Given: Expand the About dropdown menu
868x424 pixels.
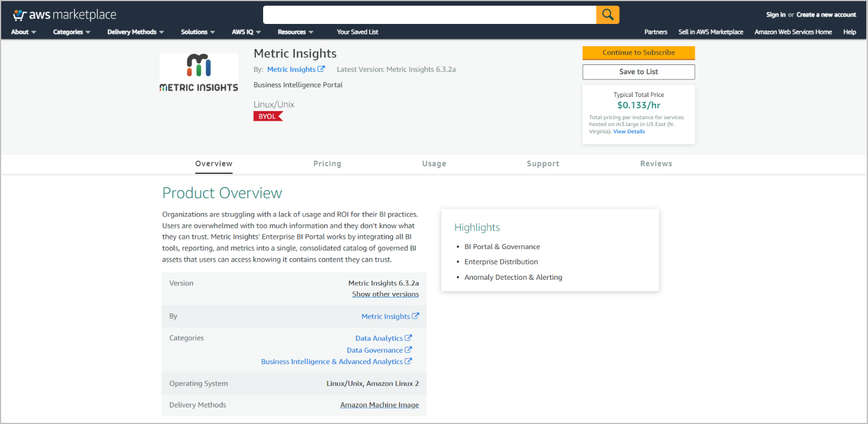Looking at the screenshot, I should tap(23, 32).
